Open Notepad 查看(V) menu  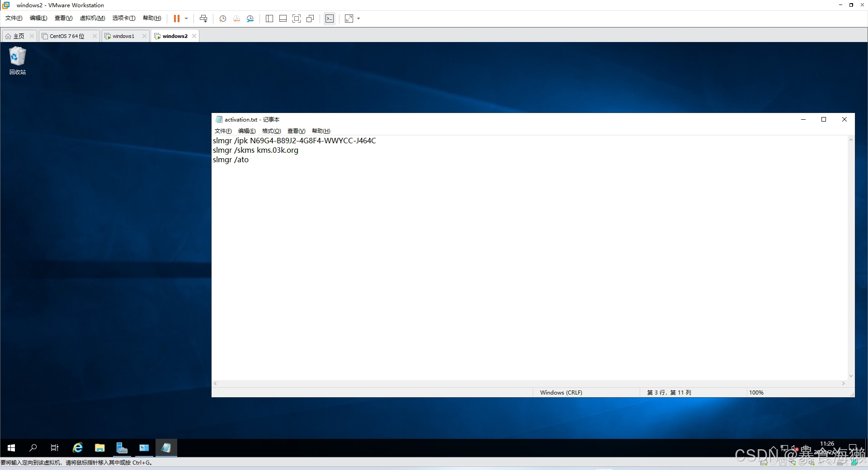(x=296, y=131)
